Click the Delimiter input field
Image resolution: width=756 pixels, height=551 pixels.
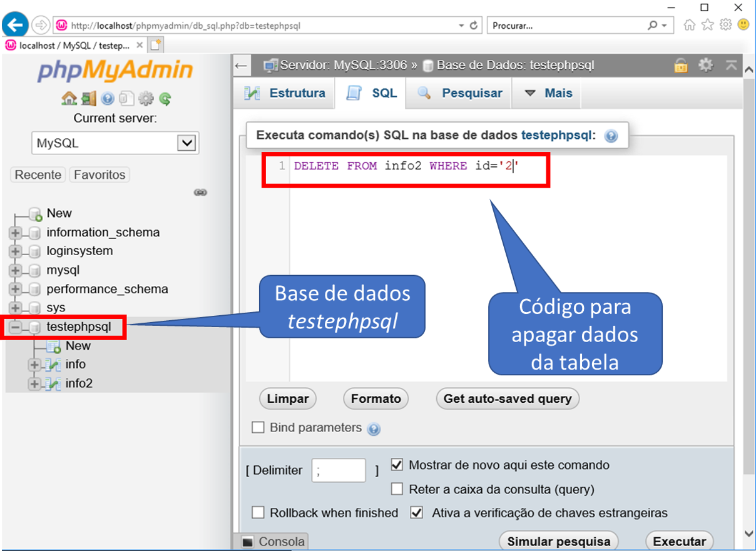point(339,470)
